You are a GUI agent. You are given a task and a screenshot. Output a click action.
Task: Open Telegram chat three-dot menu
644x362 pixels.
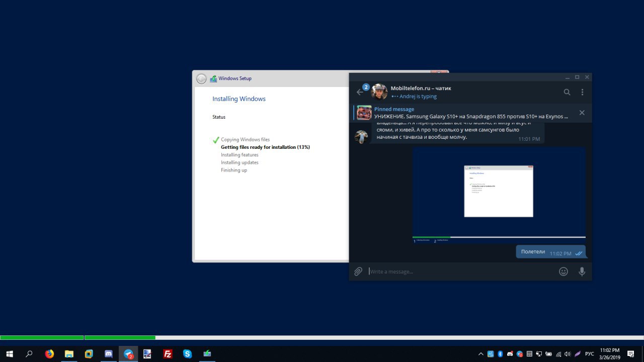(x=582, y=92)
